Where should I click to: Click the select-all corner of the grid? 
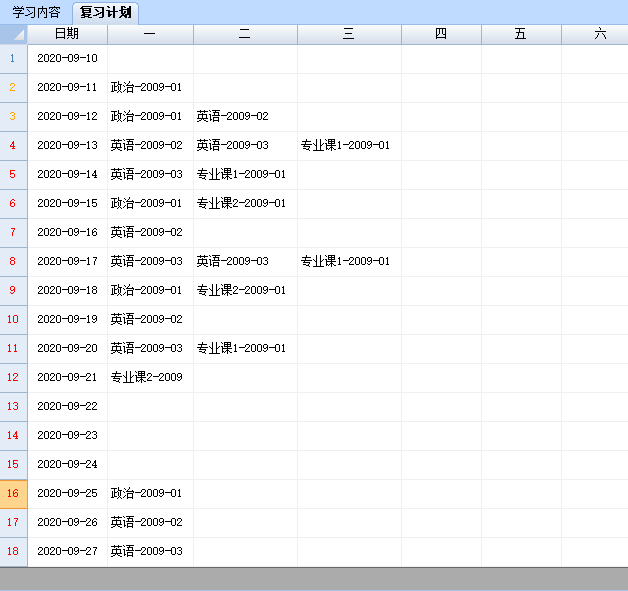(14, 34)
